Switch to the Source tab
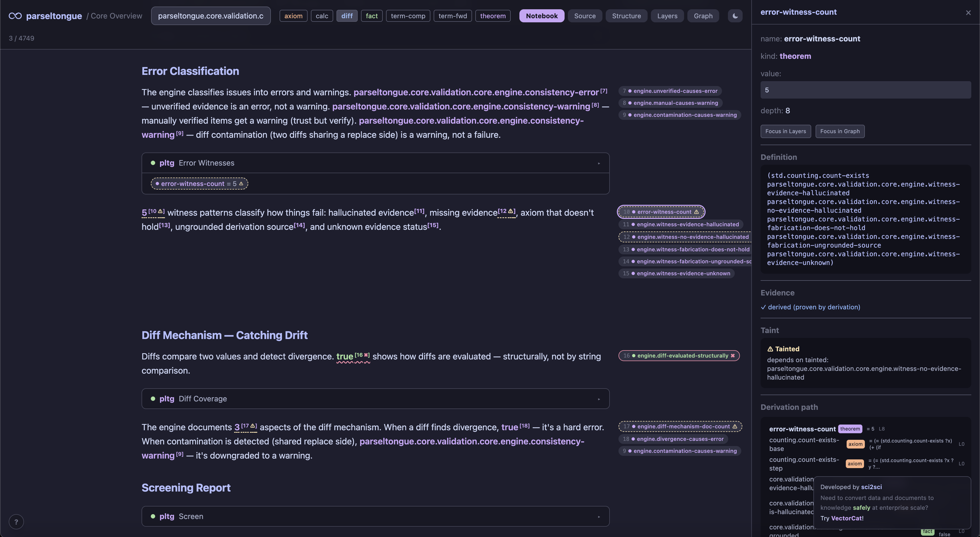Image resolution: width=980 pixels, height=537 pixels. (584, 16)
